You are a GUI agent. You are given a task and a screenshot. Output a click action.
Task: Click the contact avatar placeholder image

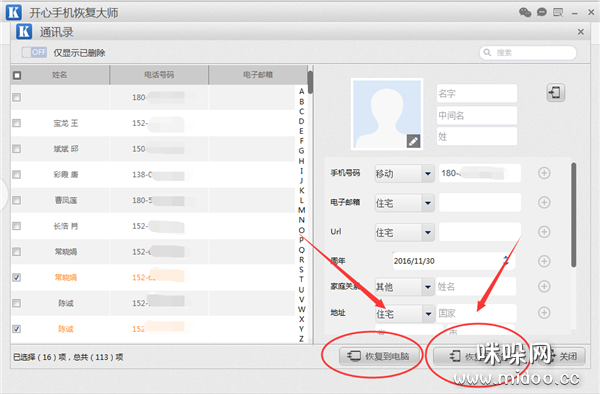(x=387, y=114)
